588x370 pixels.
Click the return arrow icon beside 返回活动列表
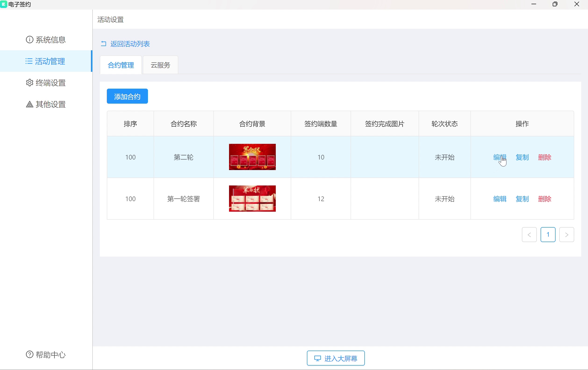point(104,44)
